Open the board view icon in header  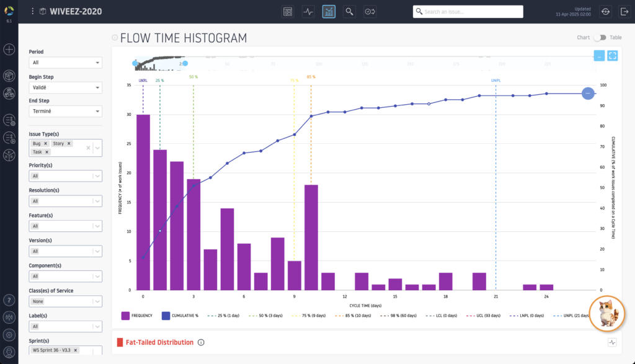[288, 11]
